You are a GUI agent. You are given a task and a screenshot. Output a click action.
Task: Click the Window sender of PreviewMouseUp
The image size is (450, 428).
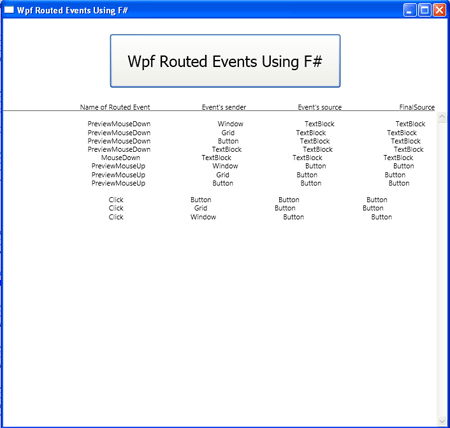[x=225, y=166]
